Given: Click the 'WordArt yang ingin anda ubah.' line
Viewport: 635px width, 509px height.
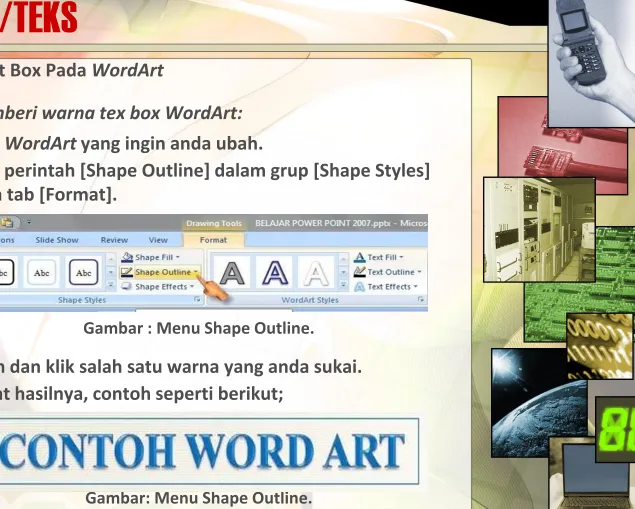Looking at the screenshot, I should [x=134, y=143].
